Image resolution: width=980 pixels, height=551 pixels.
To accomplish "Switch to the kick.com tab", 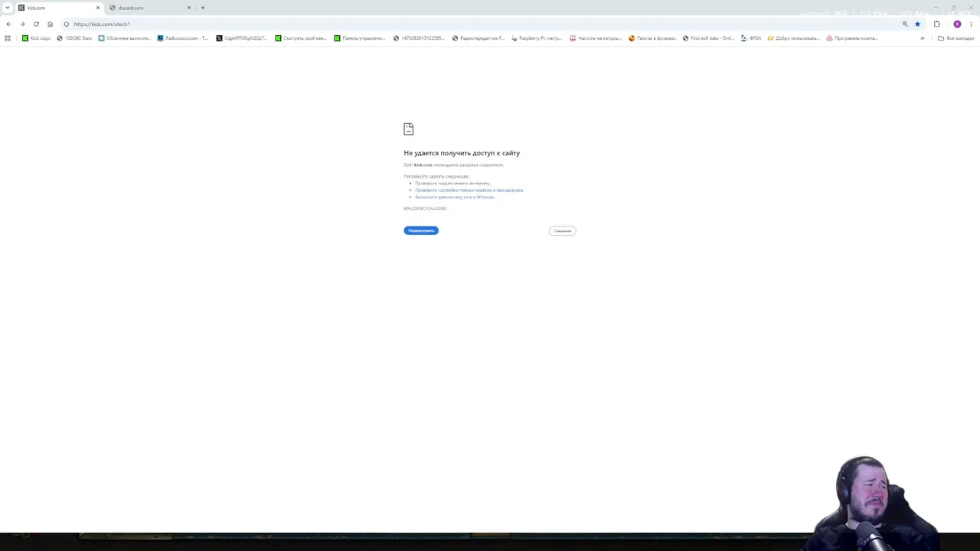I will pos(60,8).
